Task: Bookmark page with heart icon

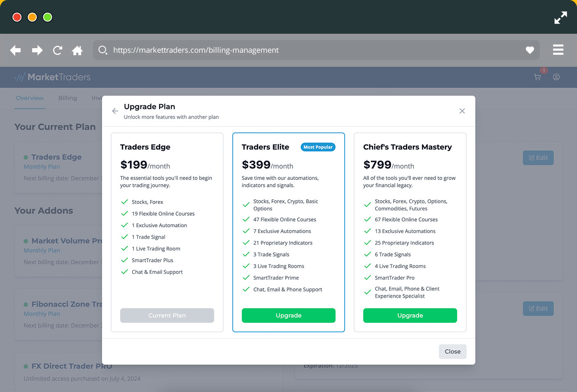Action: coord(530,50)
